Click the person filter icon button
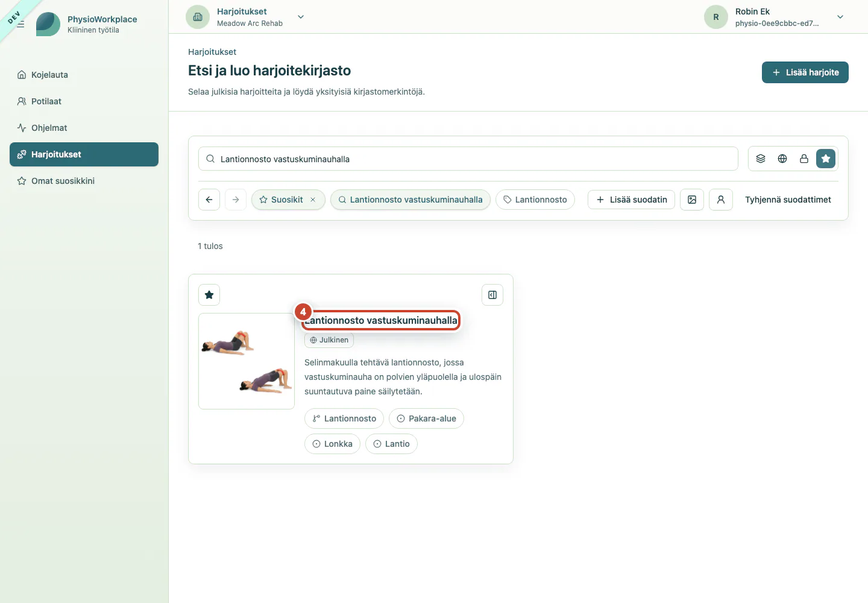868x603 pixels. coord(721,200)
